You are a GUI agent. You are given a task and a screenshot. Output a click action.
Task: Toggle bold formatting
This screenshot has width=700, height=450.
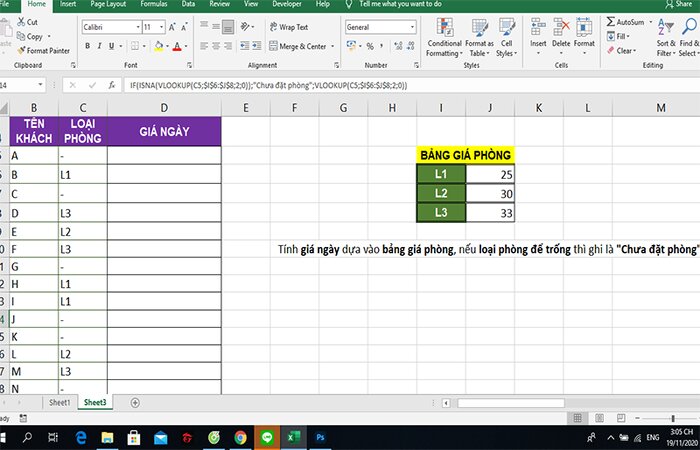[x=88, y=46]
